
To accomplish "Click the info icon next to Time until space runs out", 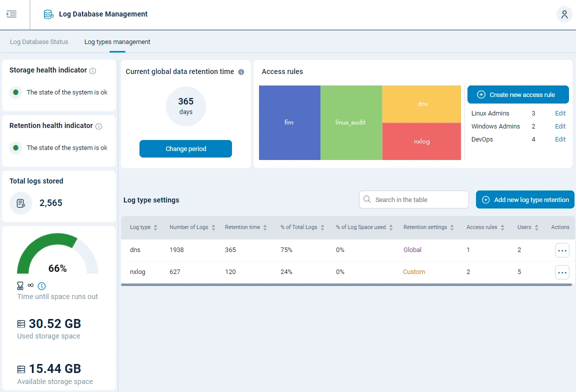I will (x=42, y=286).
